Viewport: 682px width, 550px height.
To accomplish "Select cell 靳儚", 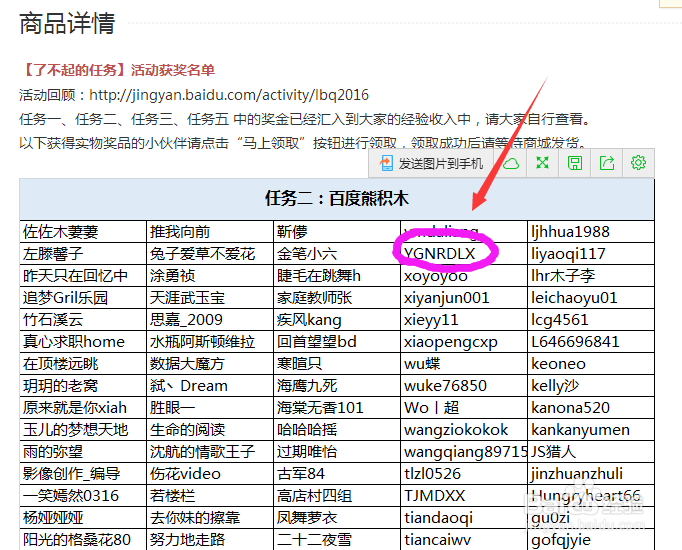I will coord(337,232).
